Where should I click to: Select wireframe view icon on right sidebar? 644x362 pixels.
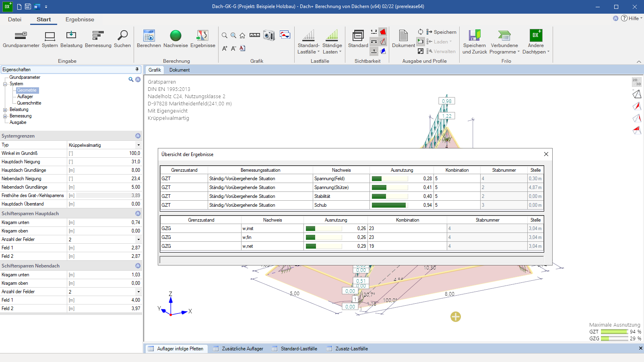[637, 94]
